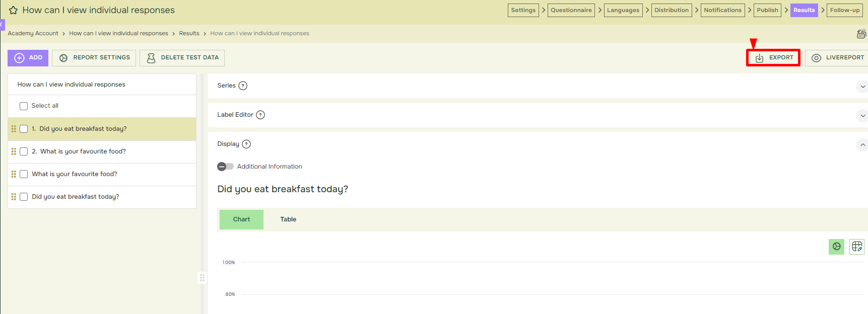Expand the Series section chevron
This screenshot has height=314, width=868.
click(x=862, y=87)
